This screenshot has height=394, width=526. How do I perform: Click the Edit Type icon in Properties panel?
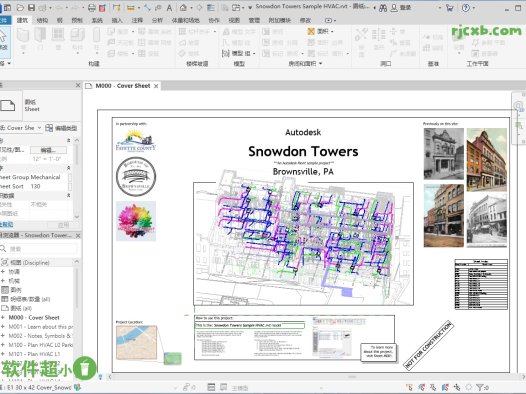tap(49, 128)
